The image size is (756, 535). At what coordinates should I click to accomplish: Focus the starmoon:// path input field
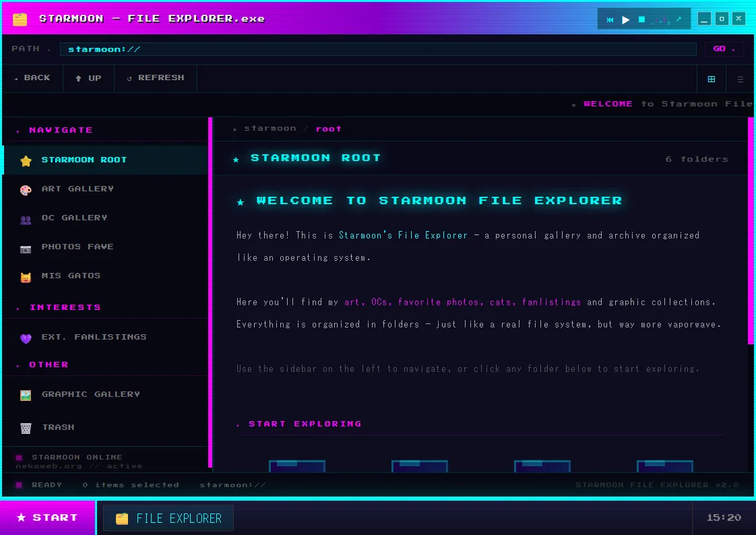pos(378,49)
